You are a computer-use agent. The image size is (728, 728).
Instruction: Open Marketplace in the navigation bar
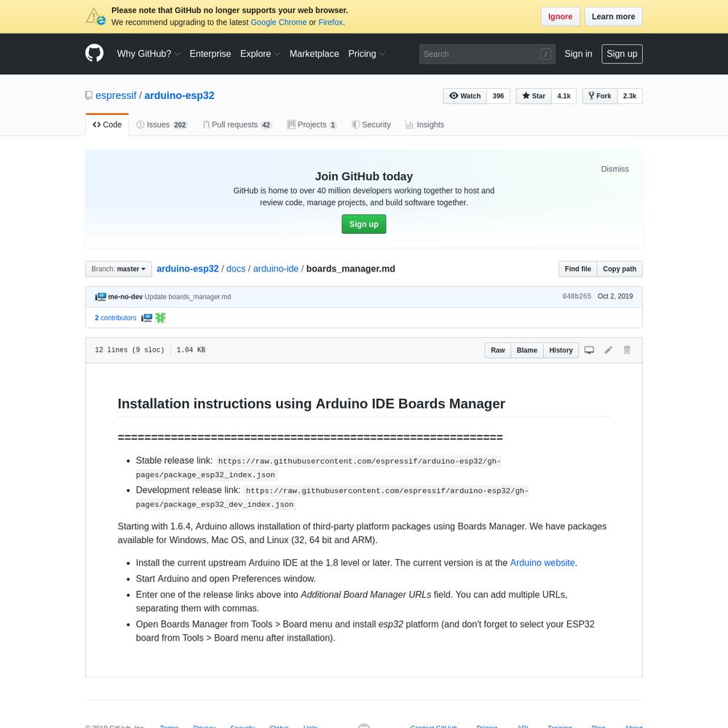(314, 54)
